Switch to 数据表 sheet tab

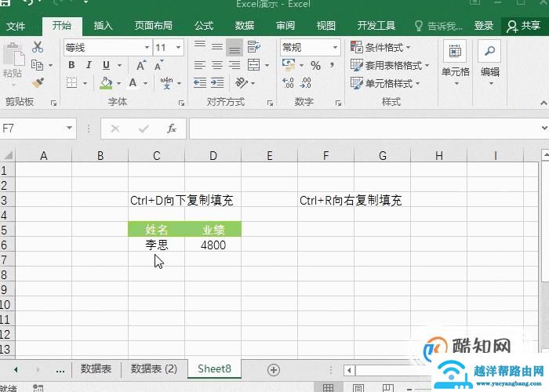[x=96, y=369]
